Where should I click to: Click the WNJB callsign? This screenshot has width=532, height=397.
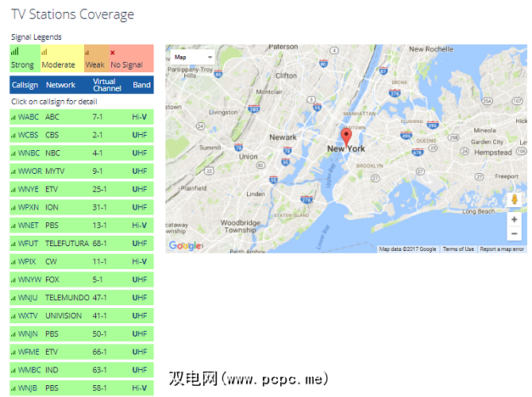point(28,387)
